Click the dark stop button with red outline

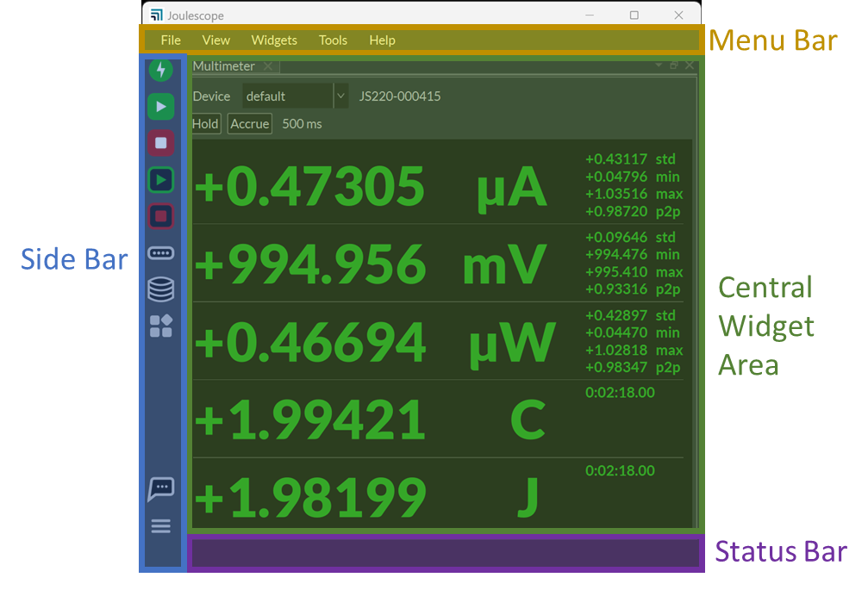pos(161,216)
